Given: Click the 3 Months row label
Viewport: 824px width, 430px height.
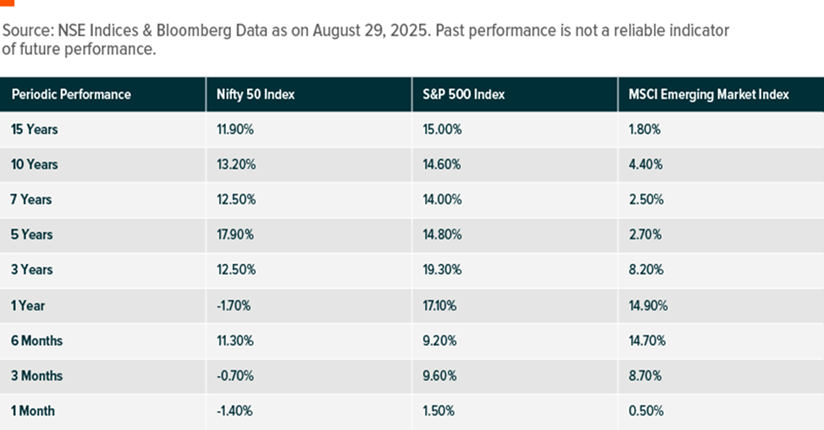Looking at the screenshot, I should pyautogui.click(x=37, y=376).
